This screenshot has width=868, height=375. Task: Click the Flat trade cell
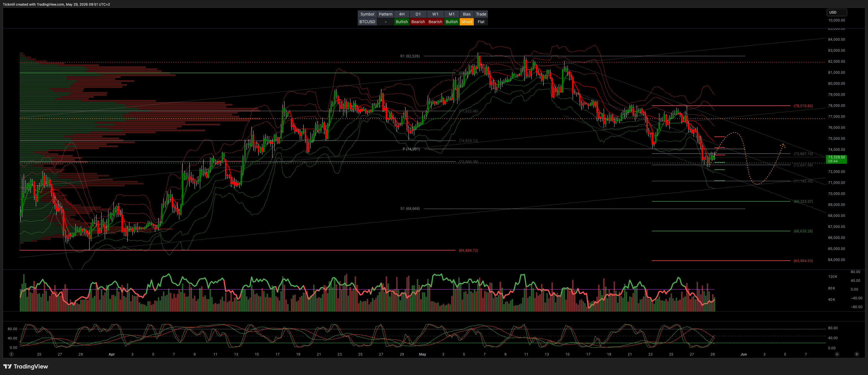(x=481, y=21)
